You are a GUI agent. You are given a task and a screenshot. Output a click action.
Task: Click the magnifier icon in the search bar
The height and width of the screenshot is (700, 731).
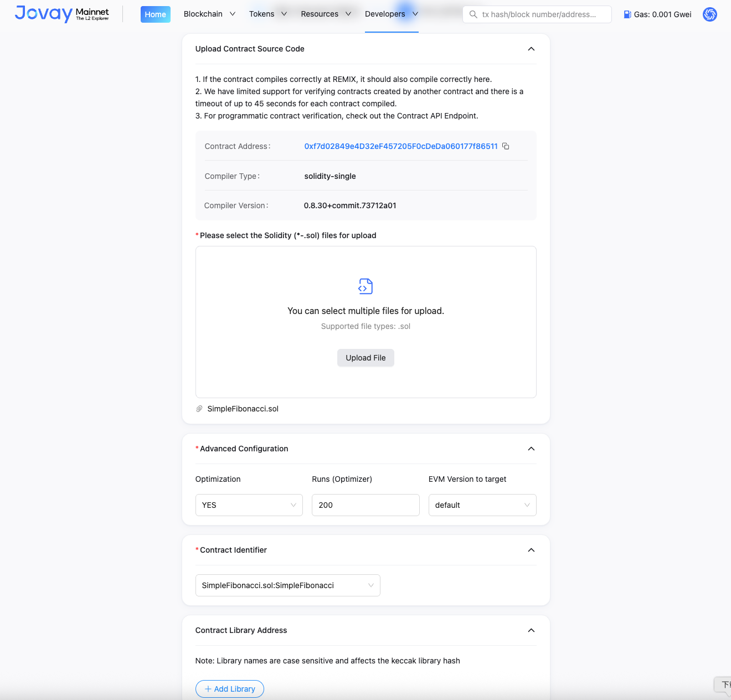[473, 14]
